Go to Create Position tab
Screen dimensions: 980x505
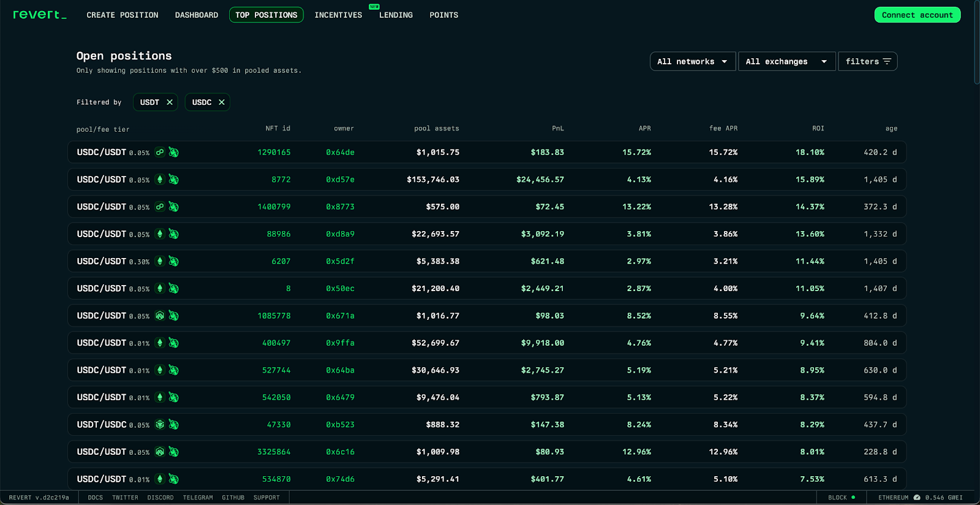(123, 15)
